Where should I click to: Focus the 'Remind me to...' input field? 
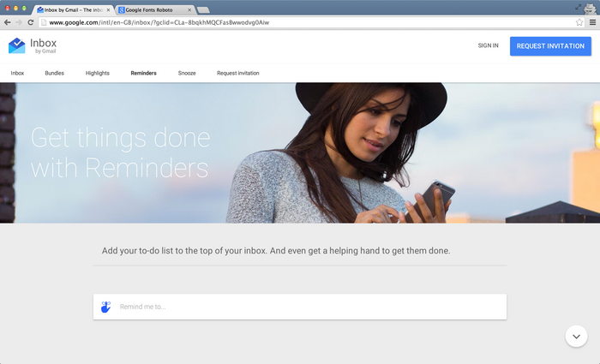click(300, 307)
